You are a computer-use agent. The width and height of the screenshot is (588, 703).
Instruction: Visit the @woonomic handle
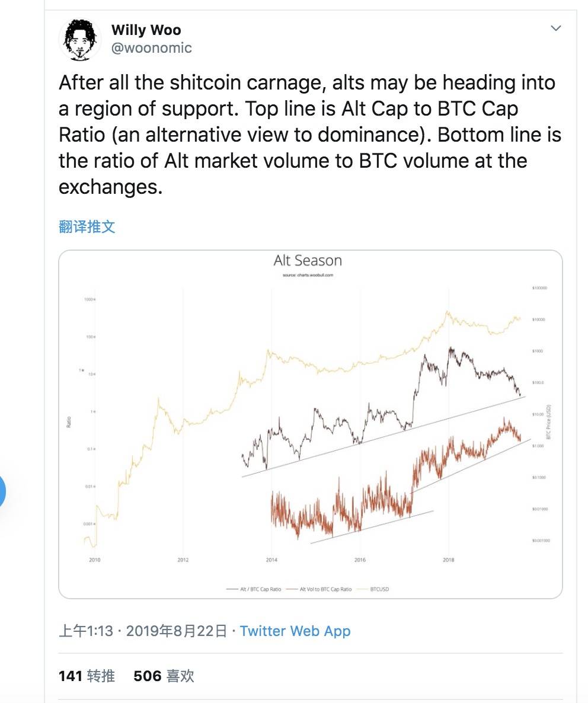click(x=152, y=47)
